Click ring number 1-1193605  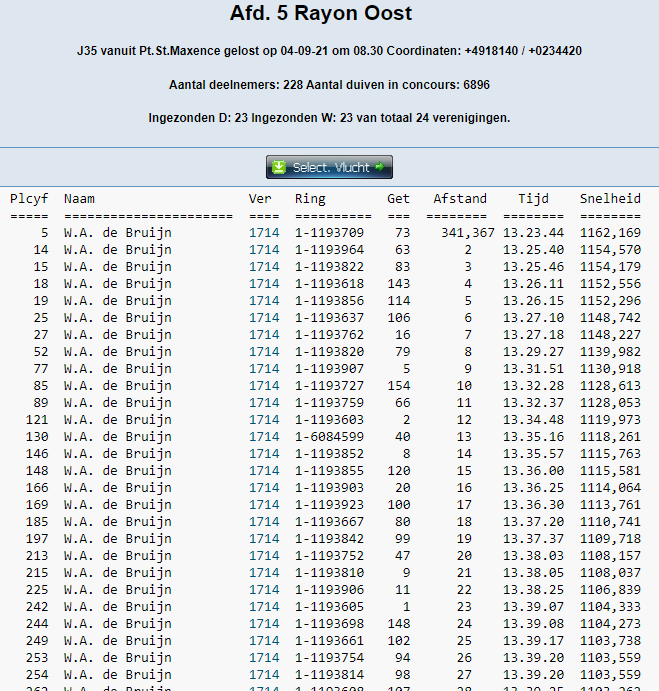click(329, 607)
